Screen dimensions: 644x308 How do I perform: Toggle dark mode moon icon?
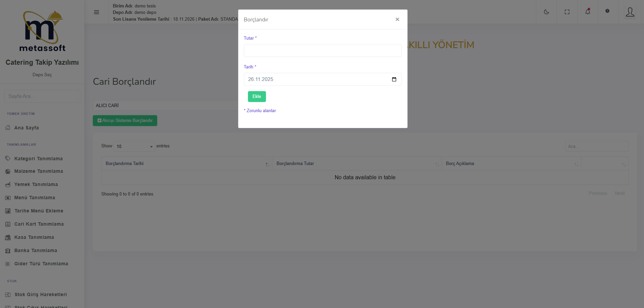pyautogui.click(x=546, y=12)
